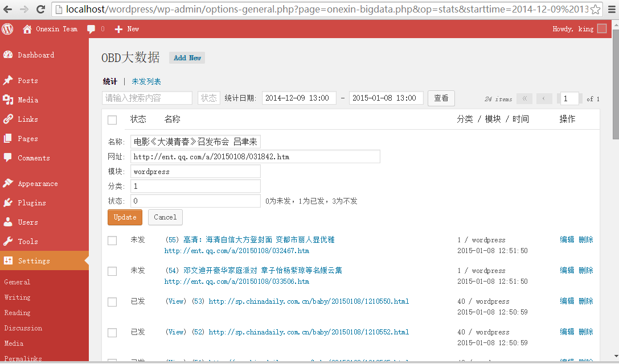Click the king user avatar
This screenshot has height=364, width=619.
coord(602,28)
